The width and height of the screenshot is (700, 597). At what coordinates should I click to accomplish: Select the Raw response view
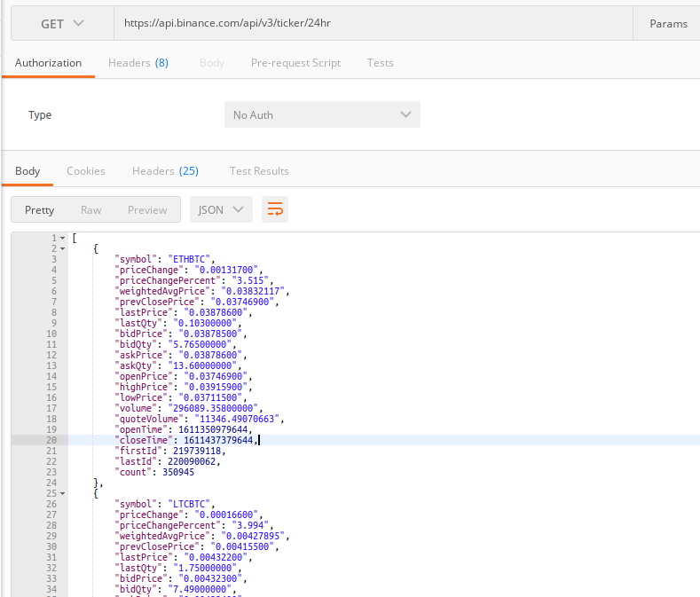pyautogui.click(x=90, y=210)
